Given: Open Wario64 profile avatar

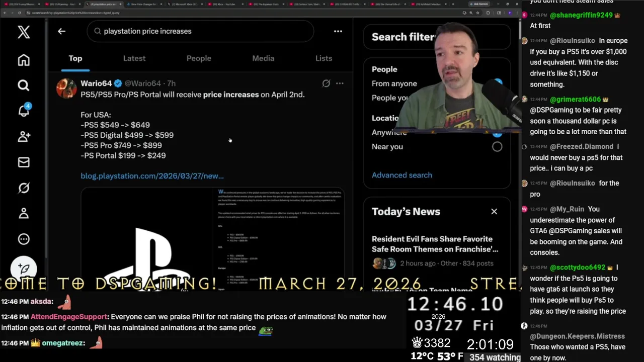Looking at the screenshot, I should tap(66, 88).
